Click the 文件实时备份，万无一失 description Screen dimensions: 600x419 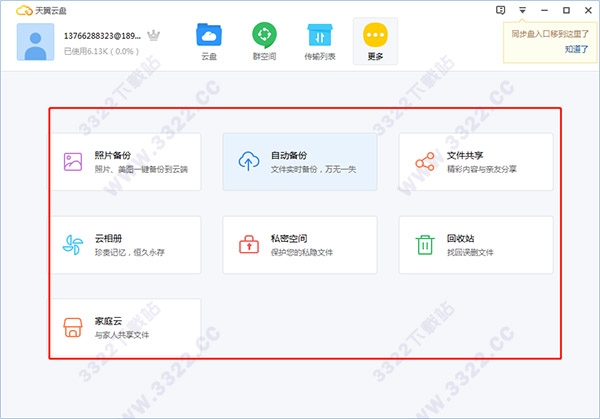click(x=313, y=169)
